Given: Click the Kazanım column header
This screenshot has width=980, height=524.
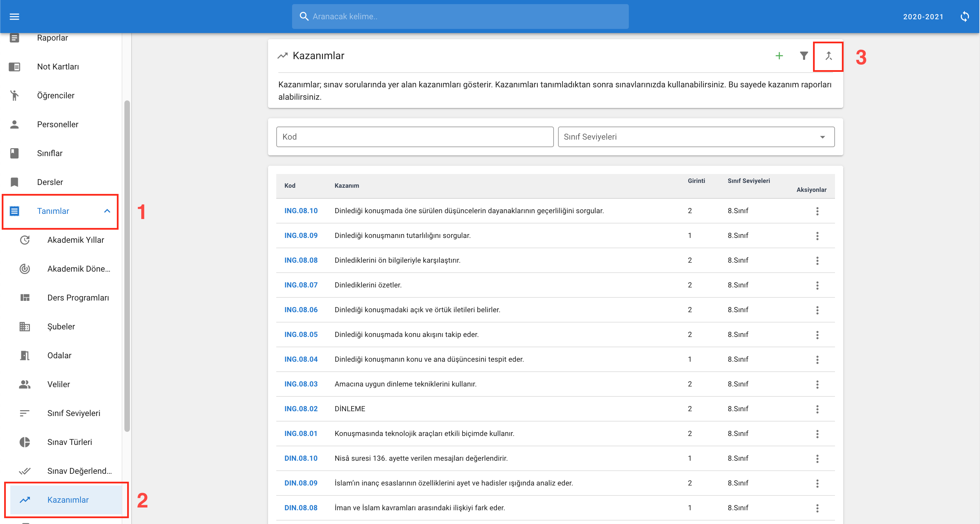Looking at the screenshot, I should pos(347,186).
